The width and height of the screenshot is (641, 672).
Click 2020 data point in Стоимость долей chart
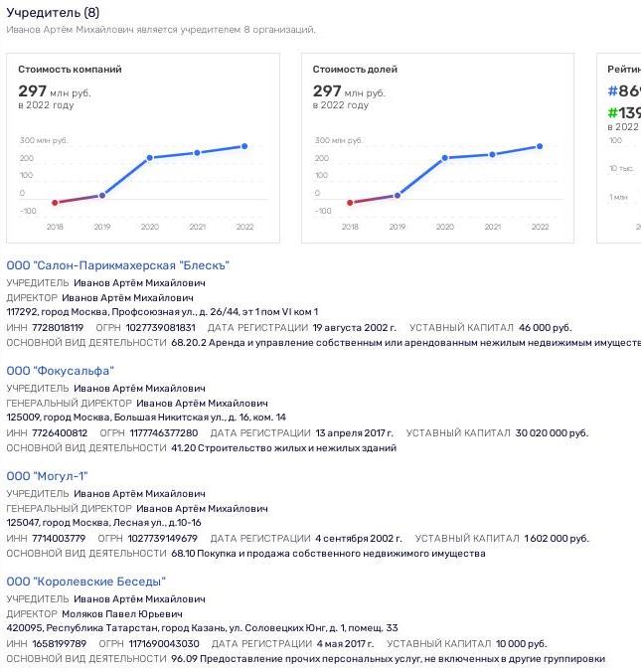click(x=445, y=158)
